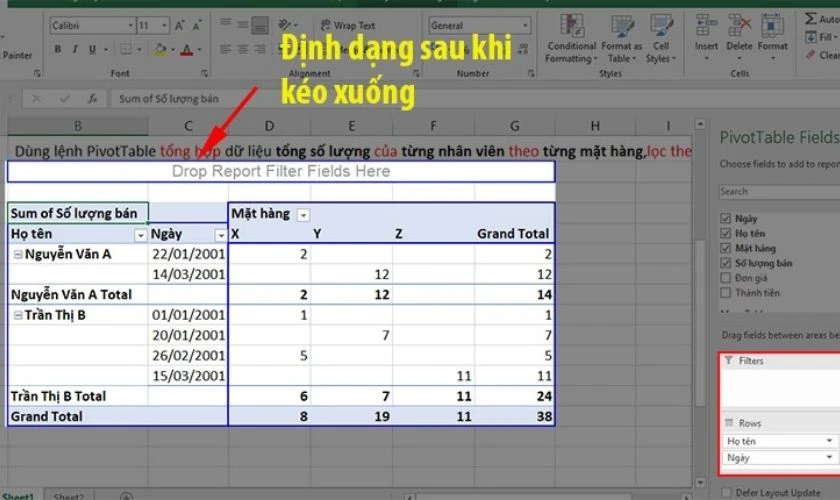
Task: Uncheck Họ tên field checkbox
Action: tap(725, 233)
